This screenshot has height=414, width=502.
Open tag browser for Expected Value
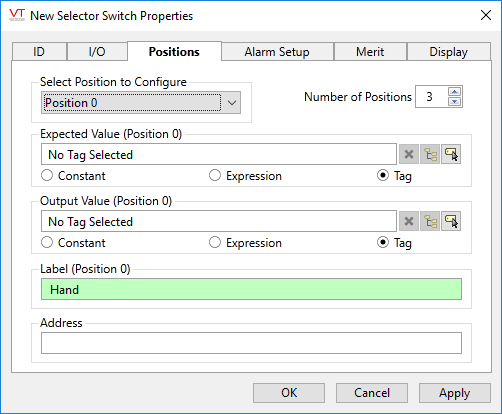[430, 154]
